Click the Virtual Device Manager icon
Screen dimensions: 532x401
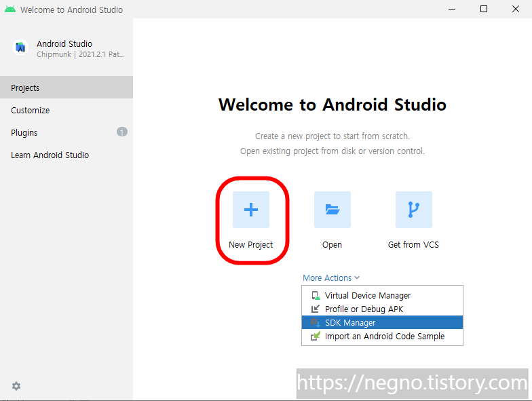point(316,296)
